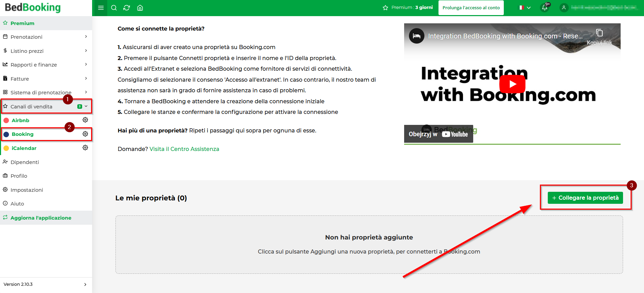Open Airbnb channel settings gear

pos(85,120)
